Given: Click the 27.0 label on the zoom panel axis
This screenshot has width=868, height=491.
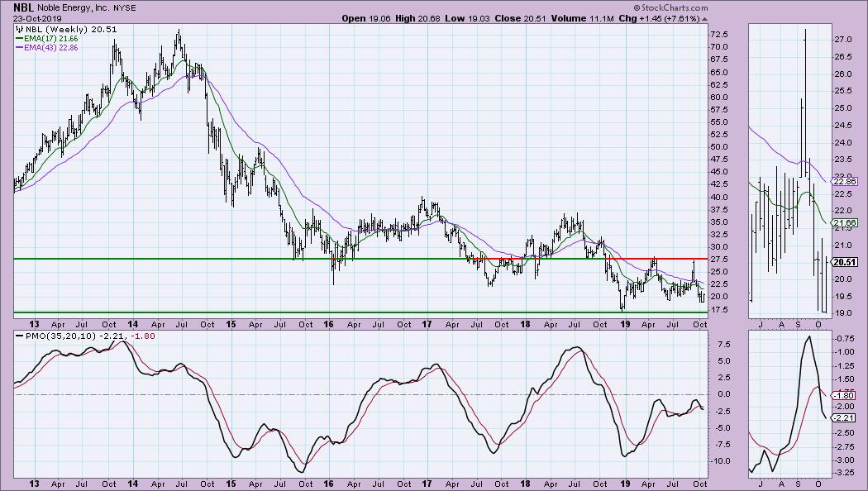Looking at the screenshot, I should 842,40.
